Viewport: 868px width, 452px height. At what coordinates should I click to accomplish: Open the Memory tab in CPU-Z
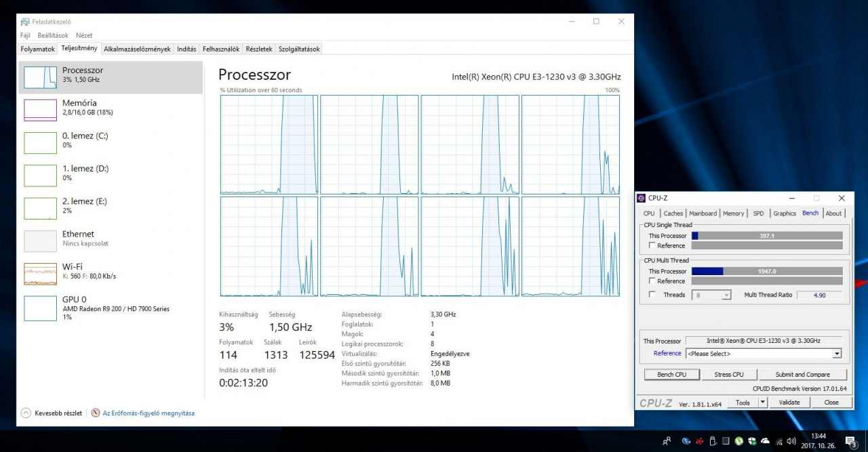click(733, 213)
